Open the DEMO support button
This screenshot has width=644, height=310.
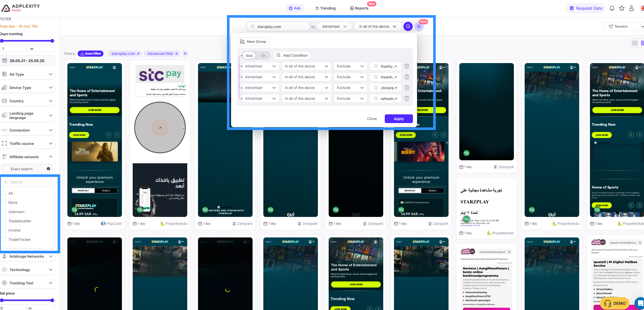(x=615, y=303)
